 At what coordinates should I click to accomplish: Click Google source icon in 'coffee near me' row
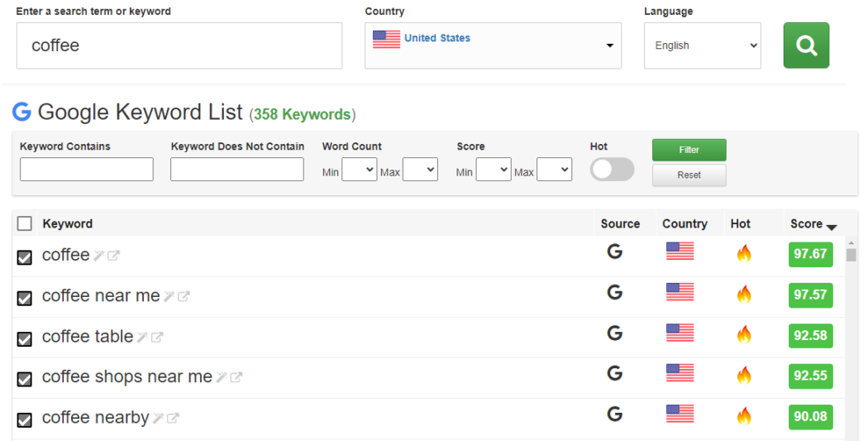pos(615,292)
